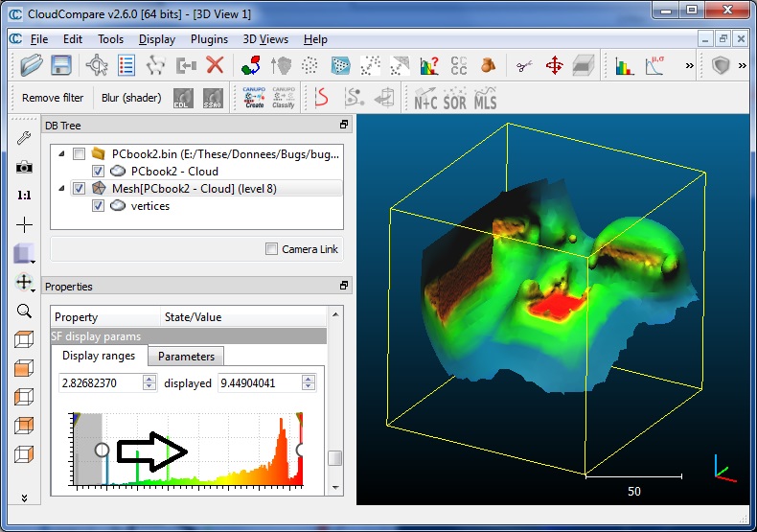
Task: Increase the minimum displayed value spinner
Action: click(149, 379)
